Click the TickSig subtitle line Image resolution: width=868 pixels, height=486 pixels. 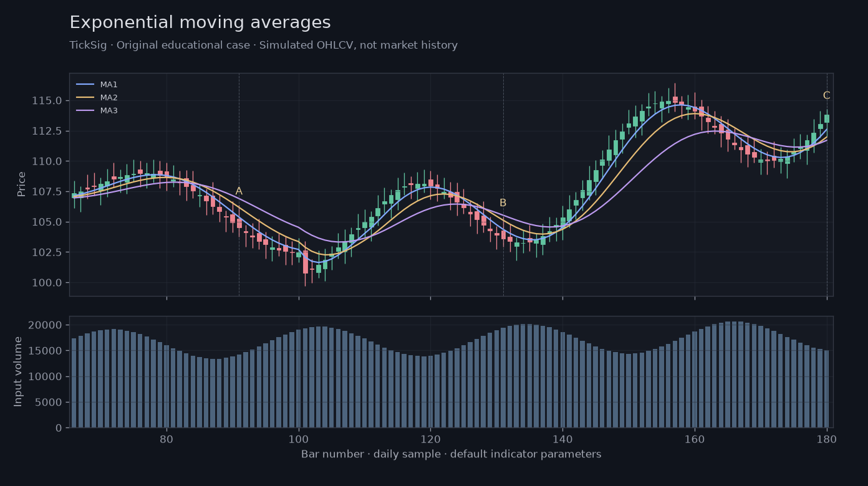click(263, 45)
